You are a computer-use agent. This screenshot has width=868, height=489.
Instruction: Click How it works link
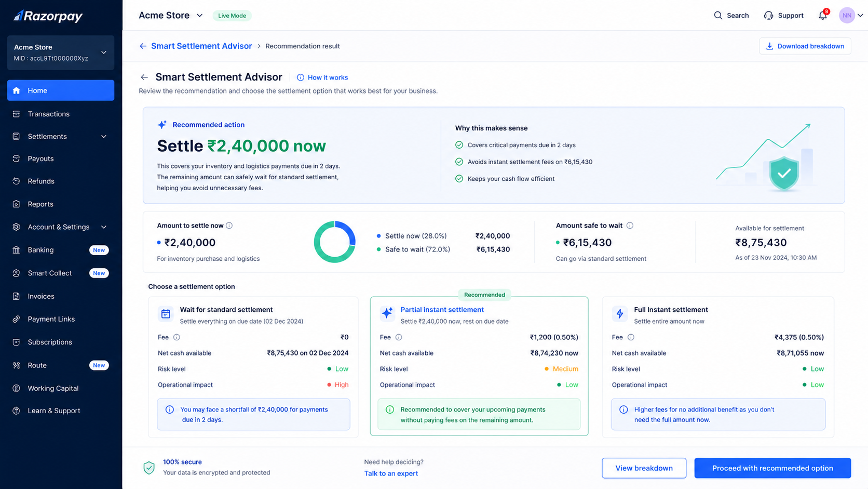(322, 77)
